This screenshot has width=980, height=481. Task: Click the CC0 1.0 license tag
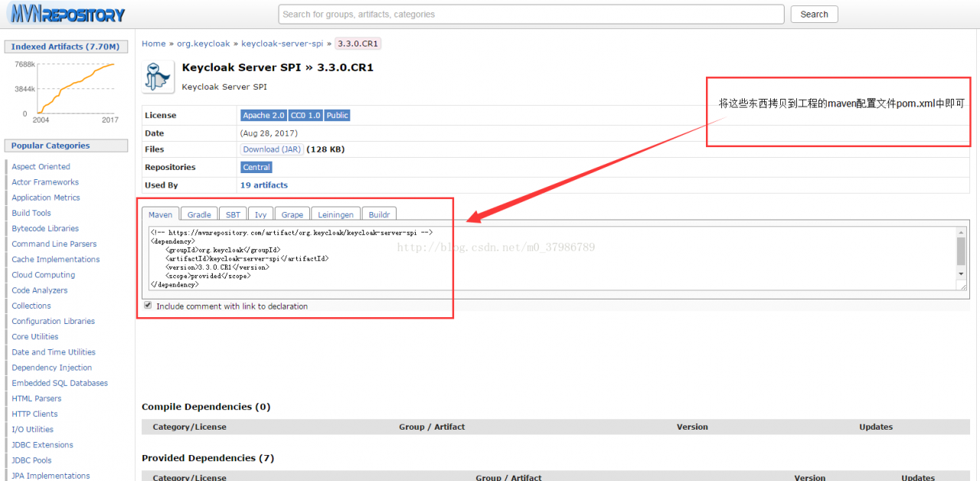pos(305,116)
